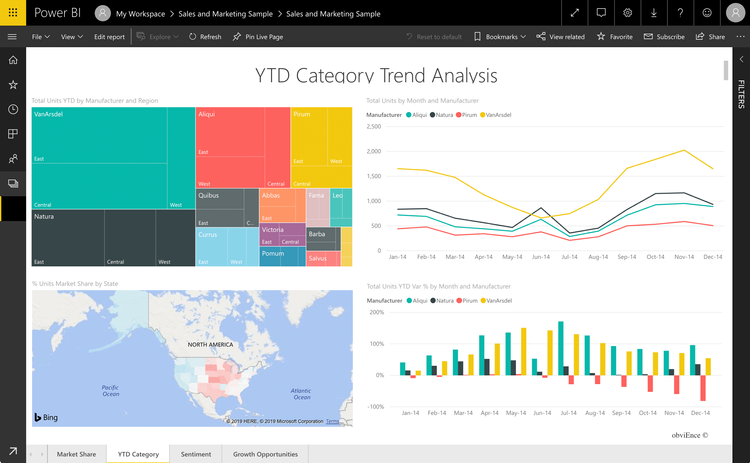Select Natura block in treemap

[x=113, y=238]
